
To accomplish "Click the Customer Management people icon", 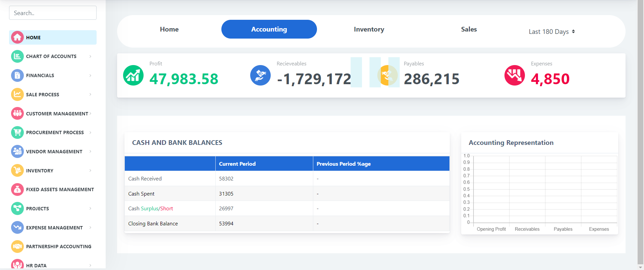I will [x=17, y=113].
